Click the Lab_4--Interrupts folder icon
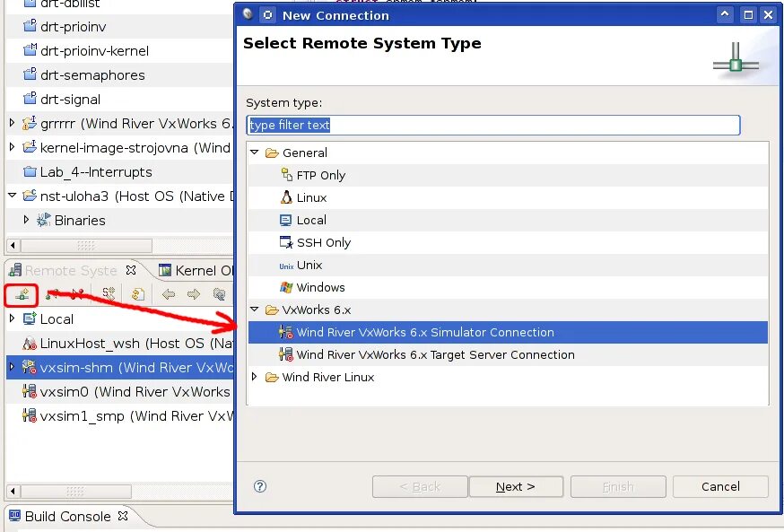This screenshot has height=532, width=784. coord(30,171)
